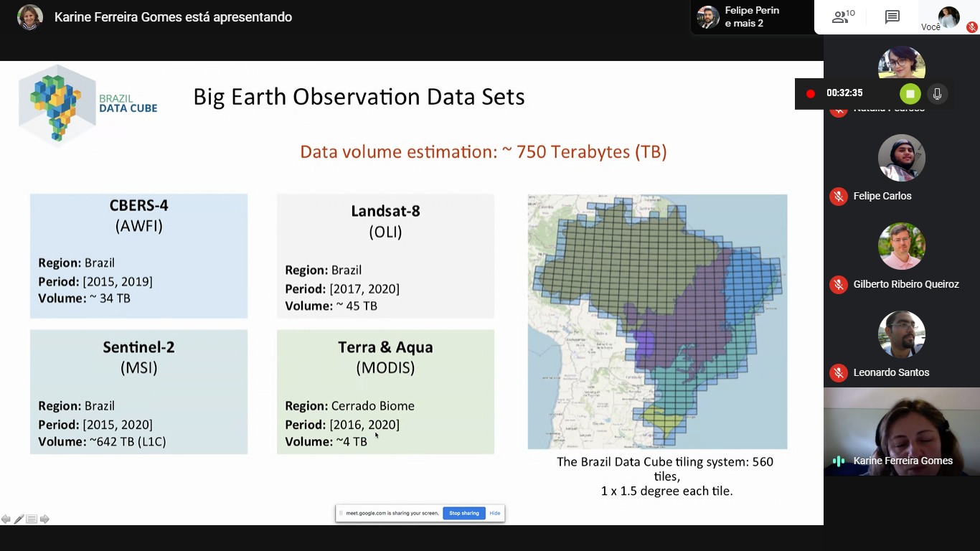Select Leonardo Santos participant avatar
The image size is (980, 551).
point(902,334)
